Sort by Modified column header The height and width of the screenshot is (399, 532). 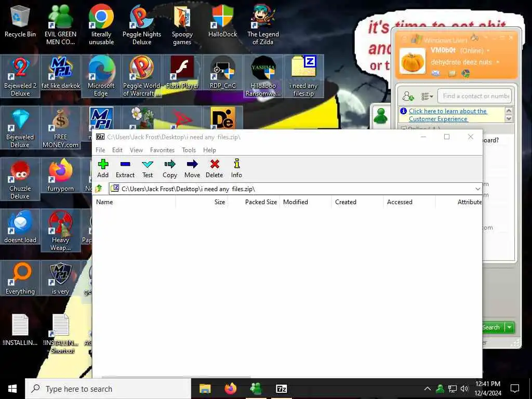tap(305, 202)
